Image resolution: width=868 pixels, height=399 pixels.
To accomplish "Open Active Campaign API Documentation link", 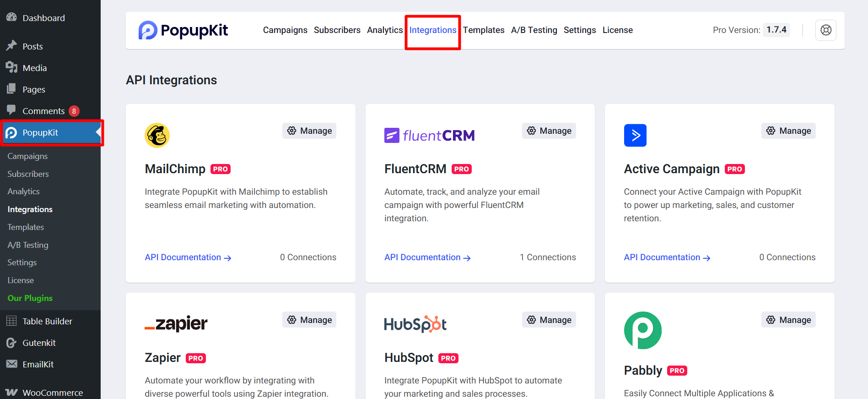I will pos(667,257).
